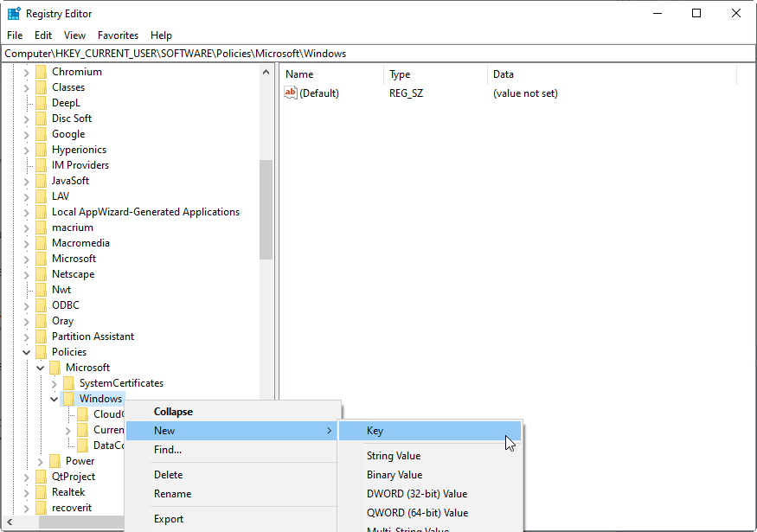757x532 pixels.
Task: Expand the Google key
Action: click(27, 135)
